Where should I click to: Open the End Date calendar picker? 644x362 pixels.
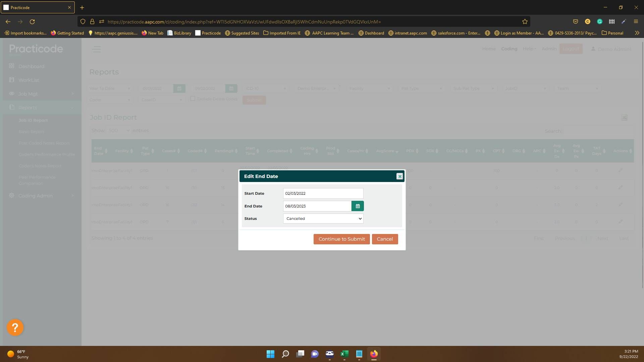pyautogui.click(x=358, y=206)
